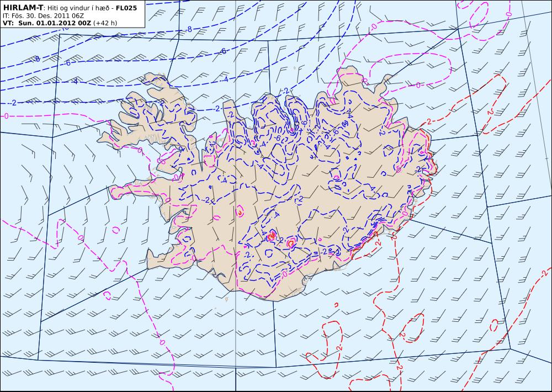The height and width of the screenshot is (392, 552).
Task: Click the "(+42 h)" forecast offset text
Action: tap(105, 23)
